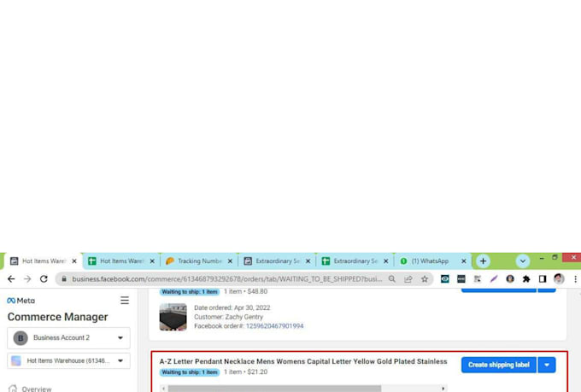Click customer name Zachy Gentry

(x=244, y=317)
